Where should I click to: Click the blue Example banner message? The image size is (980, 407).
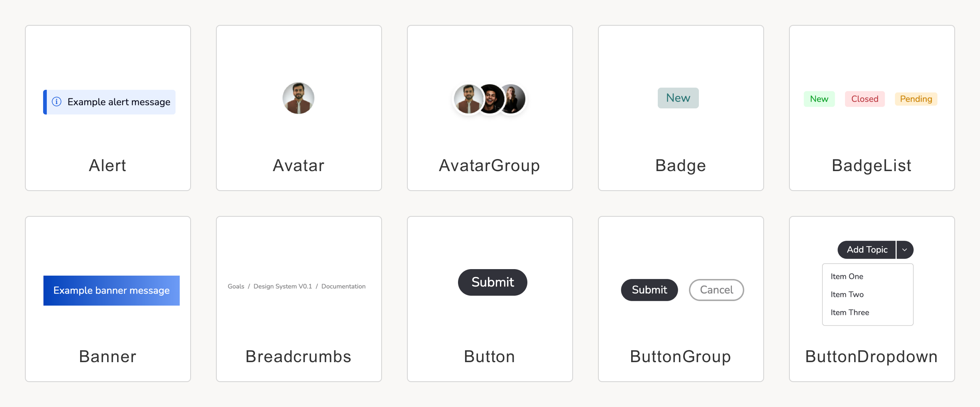(111, 291)
